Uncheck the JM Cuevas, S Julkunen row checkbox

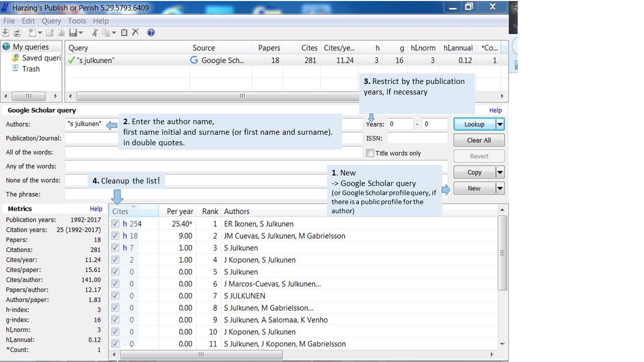click(115, 236)
